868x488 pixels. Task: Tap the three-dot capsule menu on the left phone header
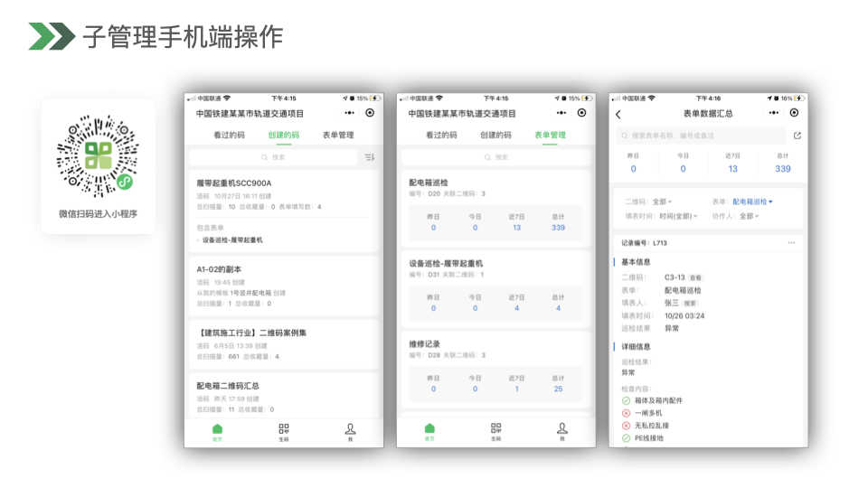point(349,113)
